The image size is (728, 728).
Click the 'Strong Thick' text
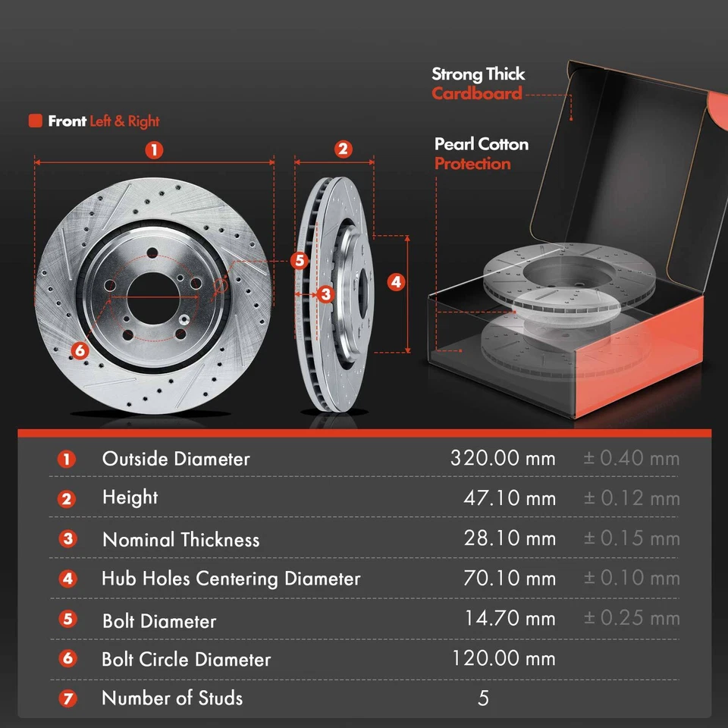tap(479, 74)
